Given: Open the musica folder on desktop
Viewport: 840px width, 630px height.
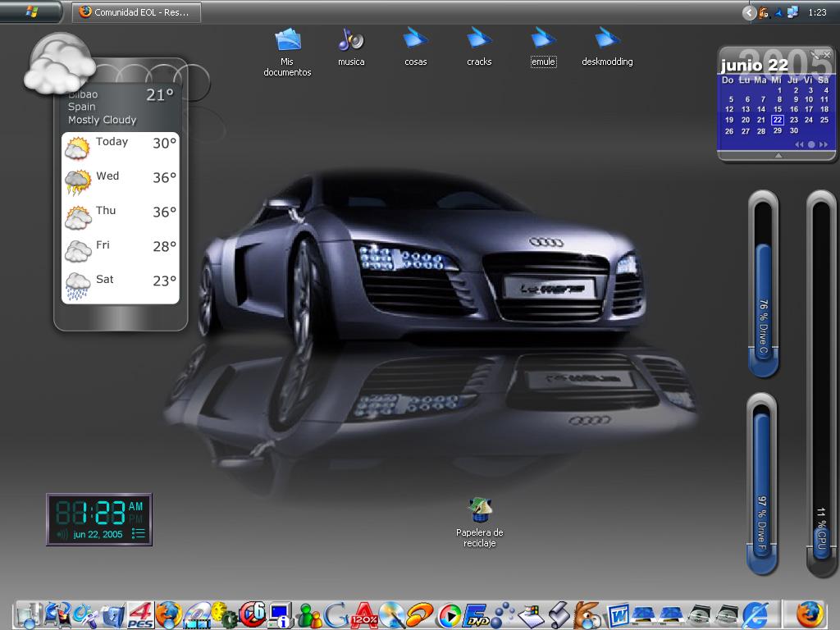Looking at the screenshot, I should click(351, 39).
